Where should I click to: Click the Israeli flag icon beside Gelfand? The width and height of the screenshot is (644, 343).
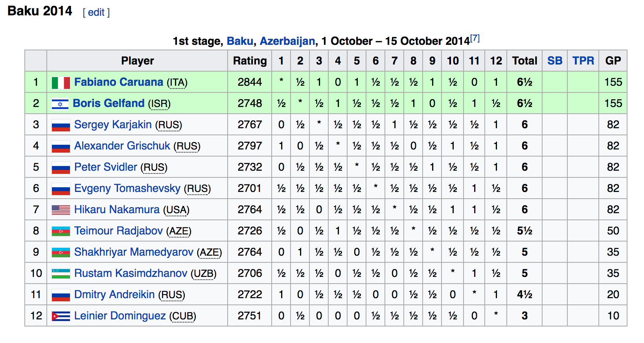click(60, 104)
